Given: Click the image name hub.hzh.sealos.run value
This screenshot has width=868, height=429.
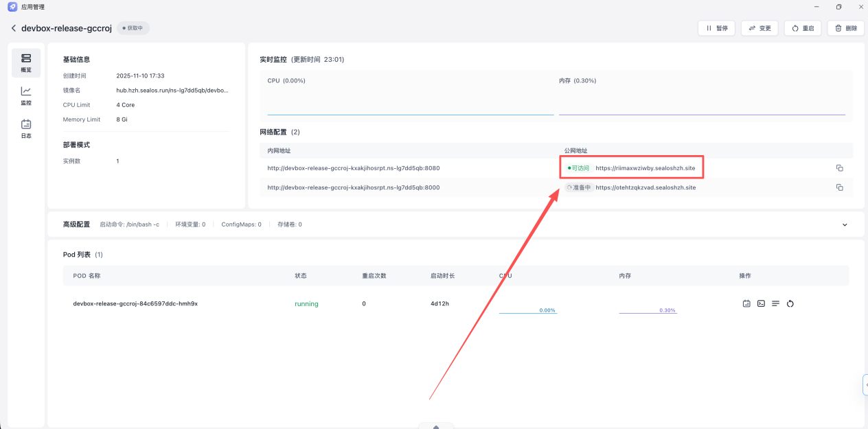Looking at the screenshot, I should pyautogui.click(x=173, y=90).
